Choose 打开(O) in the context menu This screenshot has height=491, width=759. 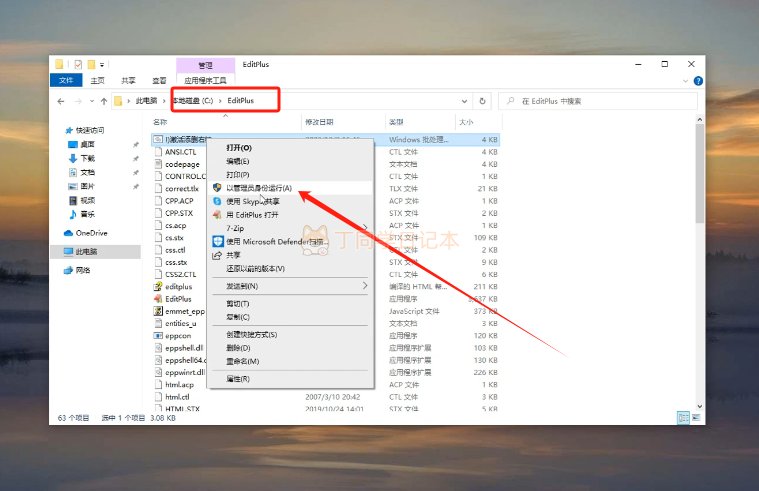pyautogui.click(x=290, y=148)
